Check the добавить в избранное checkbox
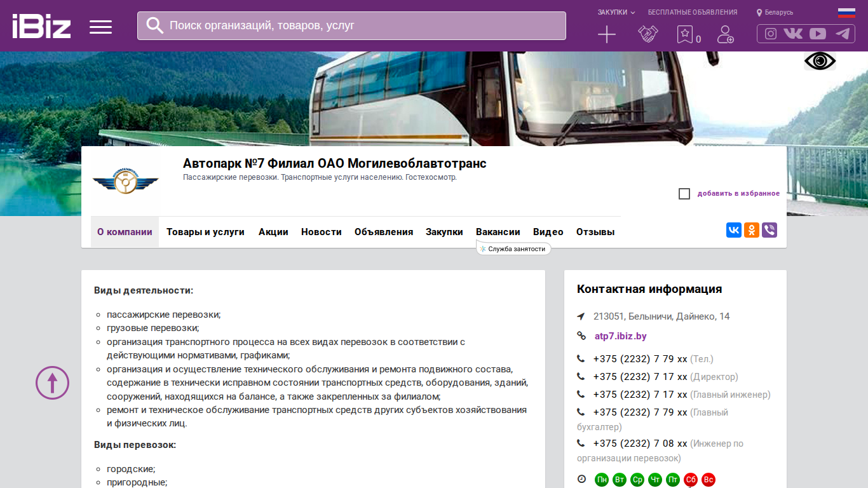 click(x=684, y=194)
